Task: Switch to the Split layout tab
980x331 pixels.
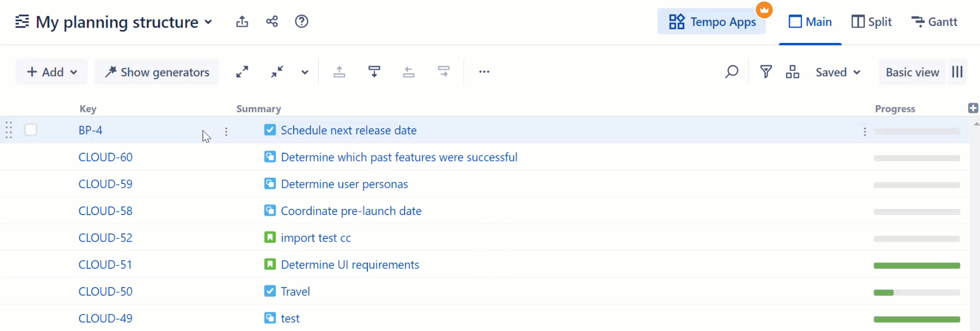Action: [872, 22]
